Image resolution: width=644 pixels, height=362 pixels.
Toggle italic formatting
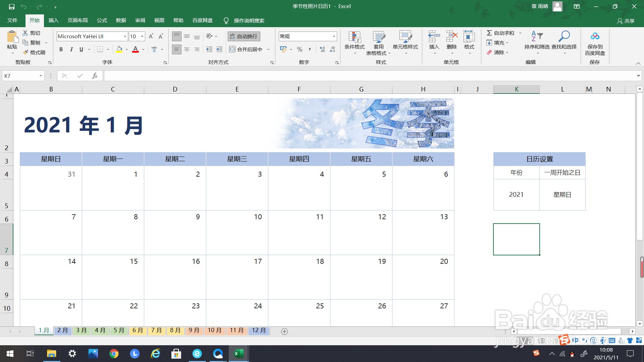[71, 49]
